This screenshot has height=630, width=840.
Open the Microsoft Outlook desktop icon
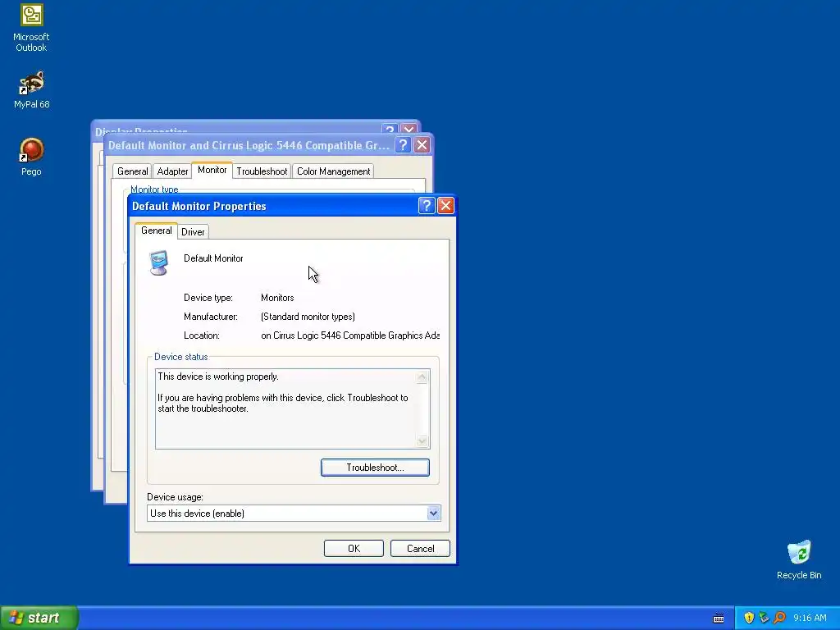pyautogui.click(x=31, y=28)
